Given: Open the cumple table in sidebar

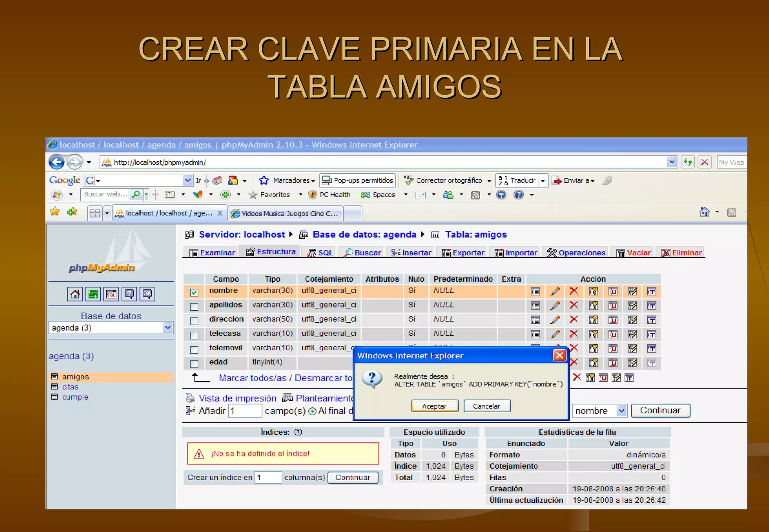Looking at the screenshot, I should (75, 397).
